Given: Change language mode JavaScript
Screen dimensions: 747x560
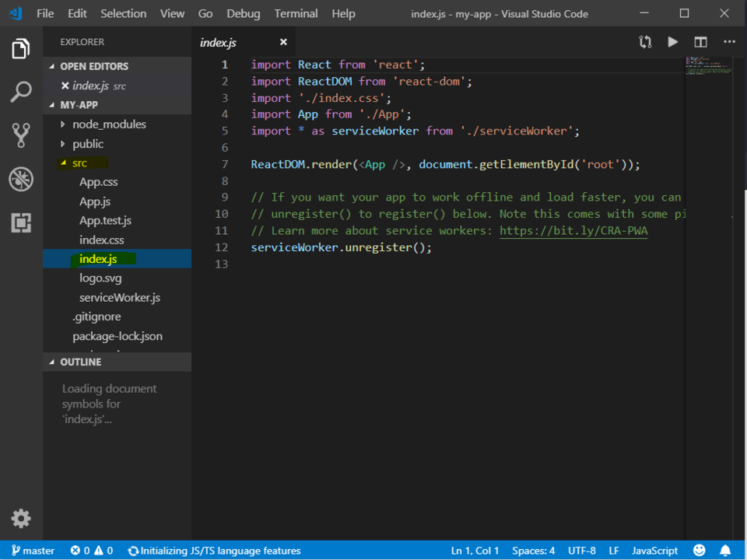Looking at the screenshot, I should [x=654, y=551].
